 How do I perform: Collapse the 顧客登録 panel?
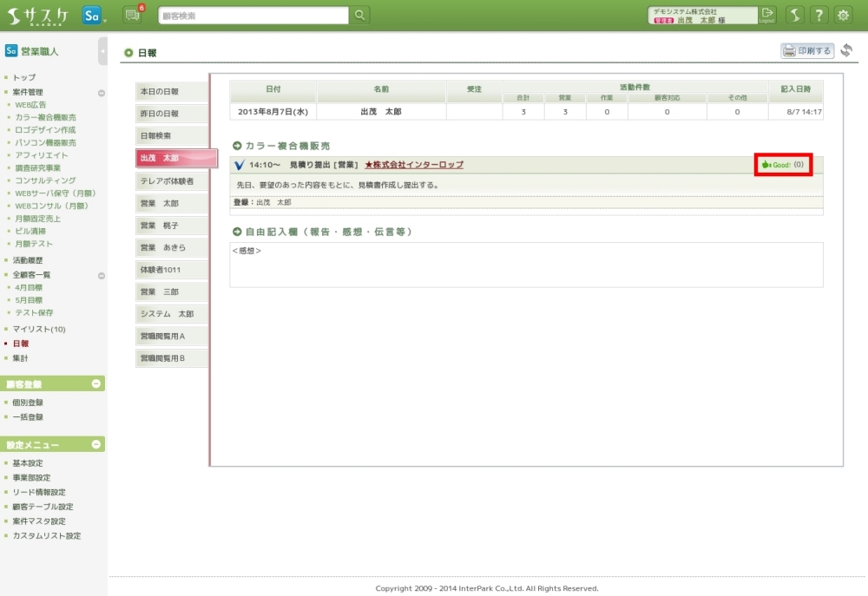point(95,383)
